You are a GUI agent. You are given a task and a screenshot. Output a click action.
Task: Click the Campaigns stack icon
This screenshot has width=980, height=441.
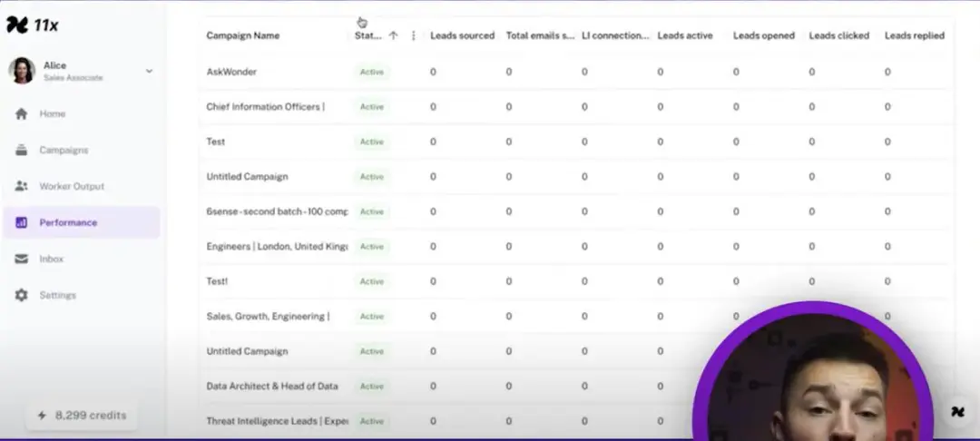coord(21,150)
